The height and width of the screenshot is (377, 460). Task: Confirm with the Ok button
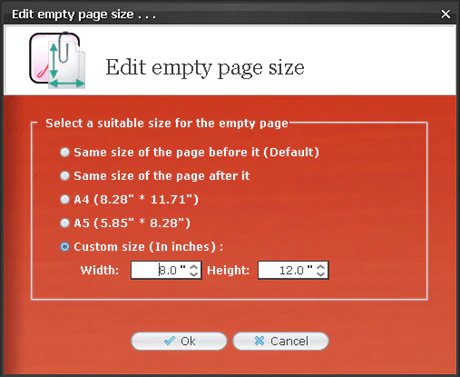[179, 341]
